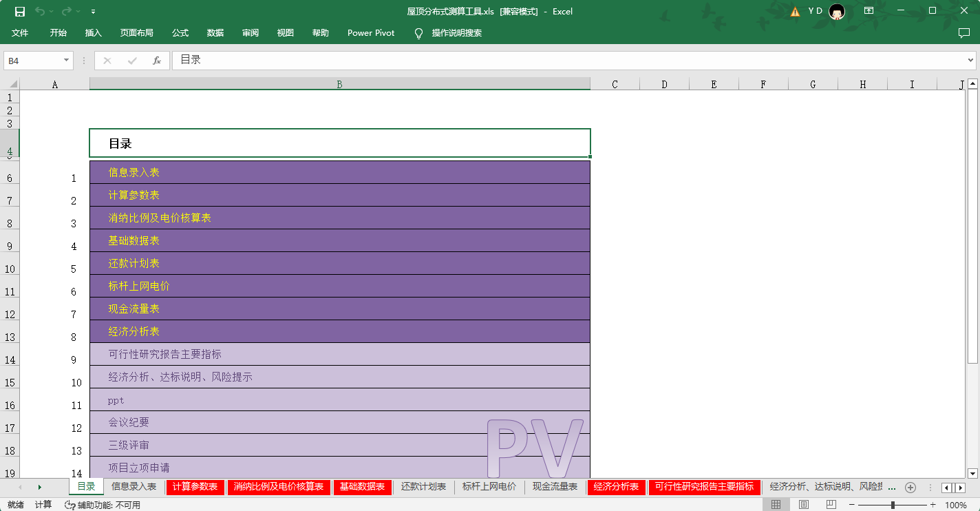980x511 pixels.
Task: Open the Power Pivot tab
Action: tap(371, 32)
